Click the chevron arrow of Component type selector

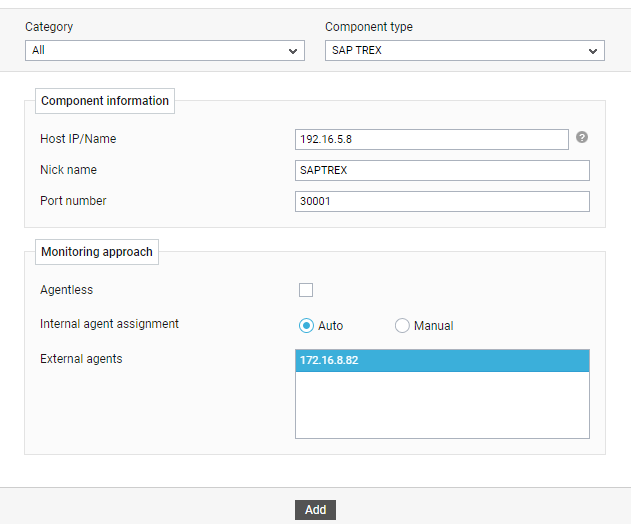(593, 51)
